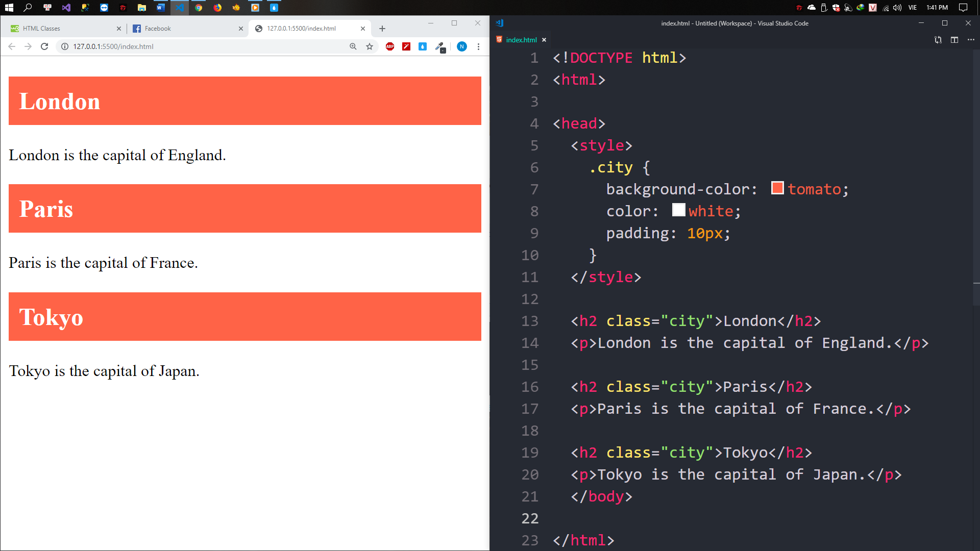Close the index.html editor tab
The height and width of the screenshot is (551, 980).
544,40
